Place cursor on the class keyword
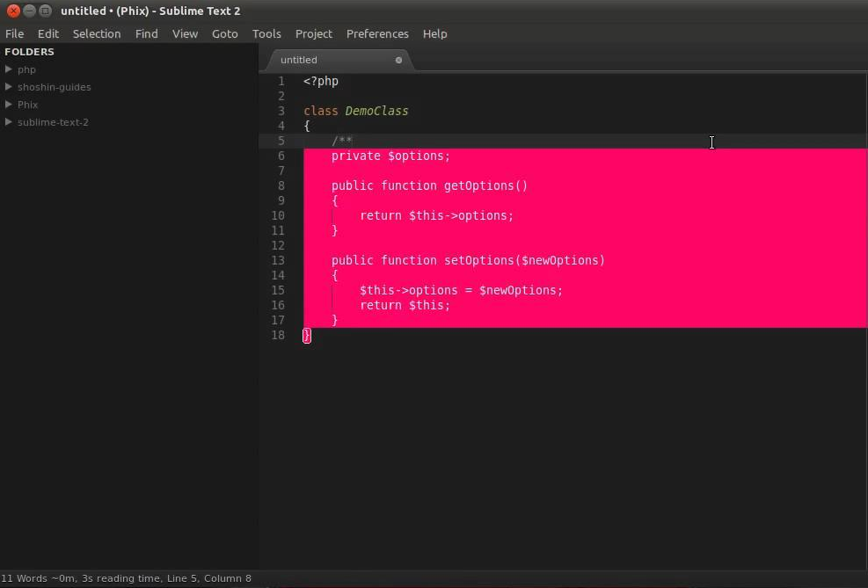The width and height of the screenshot is (868, 588). [320, 111]
